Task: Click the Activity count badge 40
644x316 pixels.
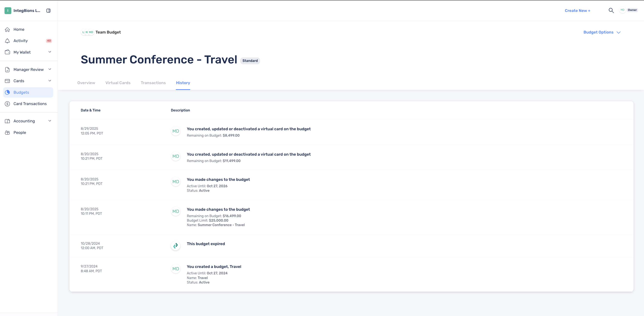Action: pyautogui.click(x=49, y=41)
